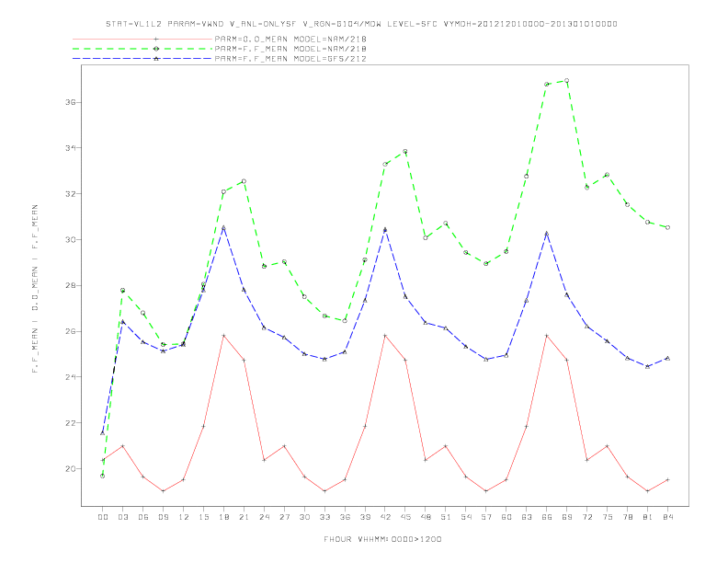728x563 pixels.
Task: Click x-axis forecast hour label 18
Action: point(223,517)
